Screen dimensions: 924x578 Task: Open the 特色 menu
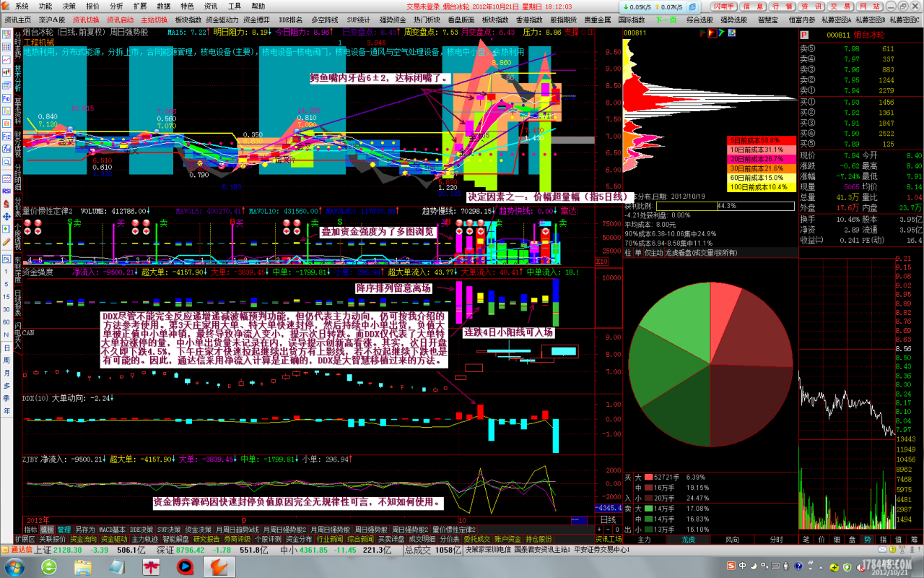click(x=187, y=6)
